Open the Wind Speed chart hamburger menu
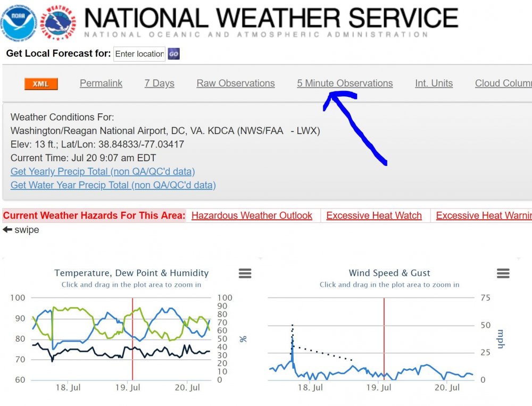 pos(503,273)
